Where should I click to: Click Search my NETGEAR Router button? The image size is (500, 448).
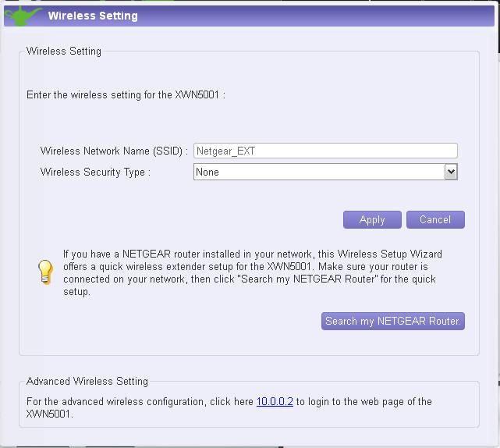click(393, 321)
